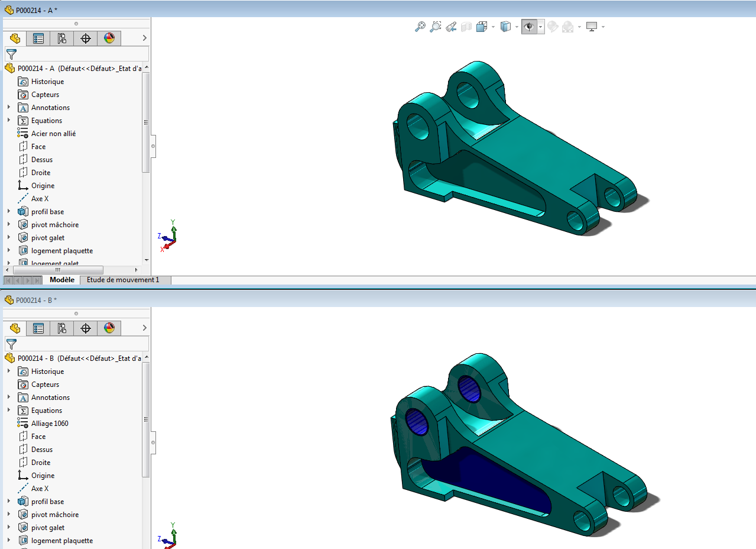Expand pivot mâchoire feature in window A
Screen dimensions: 756x549
[9, 225]
